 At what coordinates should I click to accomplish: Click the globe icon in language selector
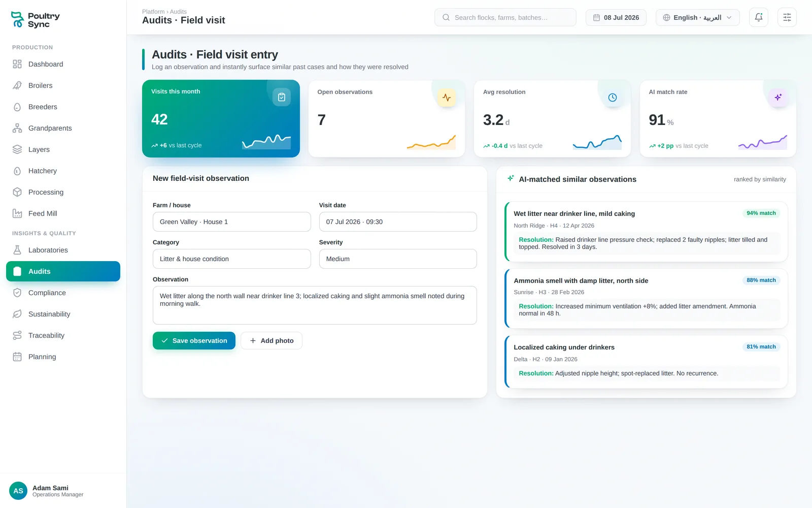[667, 17]
